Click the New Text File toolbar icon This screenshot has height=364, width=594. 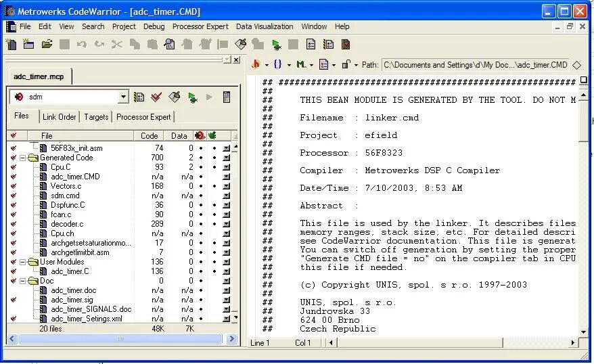click(x=12, y=45)
